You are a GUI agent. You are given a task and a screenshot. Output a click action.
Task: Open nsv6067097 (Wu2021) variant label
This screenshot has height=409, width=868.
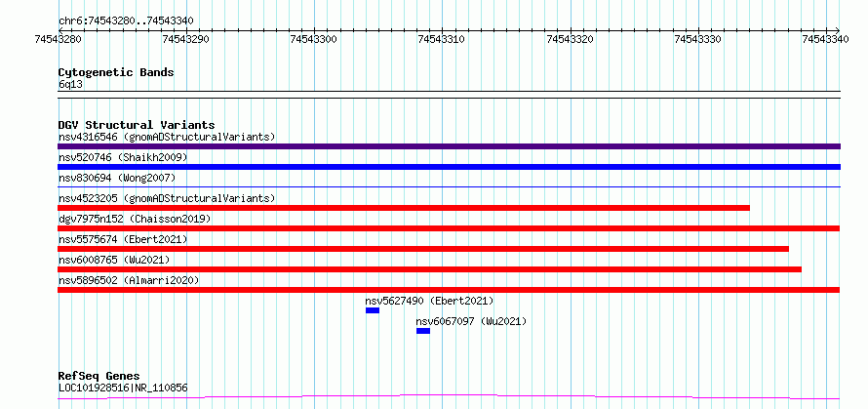pos(471,321)
